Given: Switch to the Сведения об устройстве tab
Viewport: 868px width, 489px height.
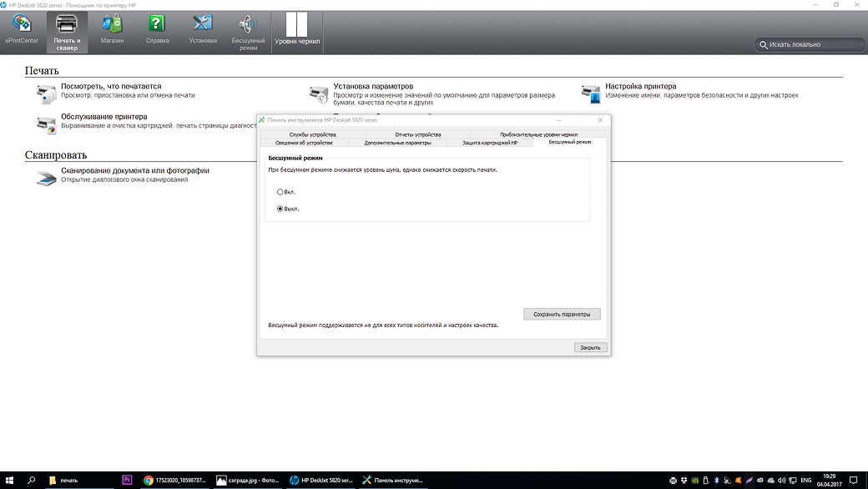Looking at the screenshot, I should coord(304,143).
